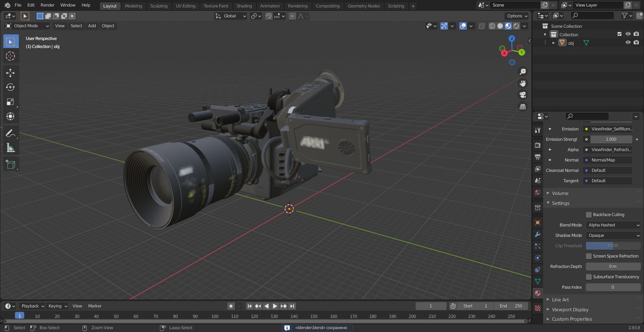Click the play animation button

pyautogui.click(x=275, y=306)
